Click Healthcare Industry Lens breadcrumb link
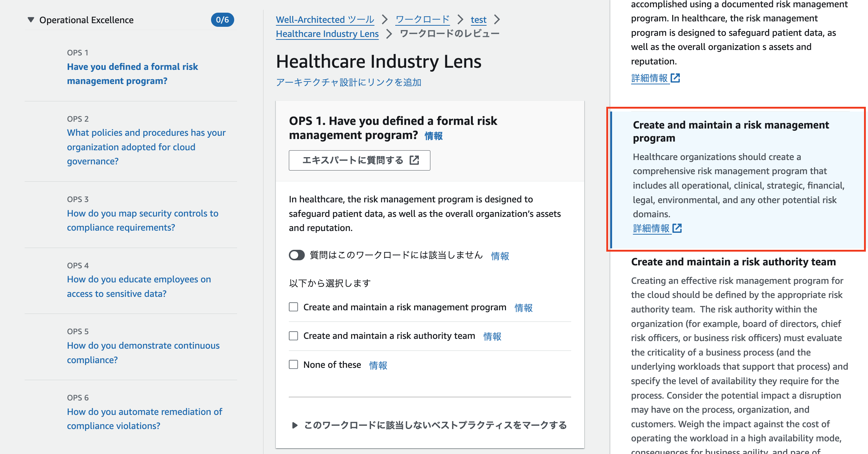Image resolution: width=868 pixels, height=454 pixels. (327, 34)
